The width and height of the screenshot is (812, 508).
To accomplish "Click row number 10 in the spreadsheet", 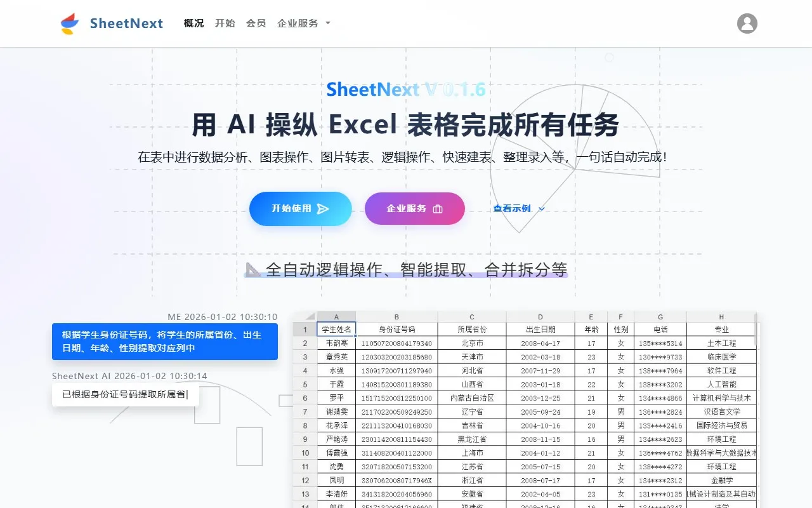I will pyautogui.click(x=304, y=452).
